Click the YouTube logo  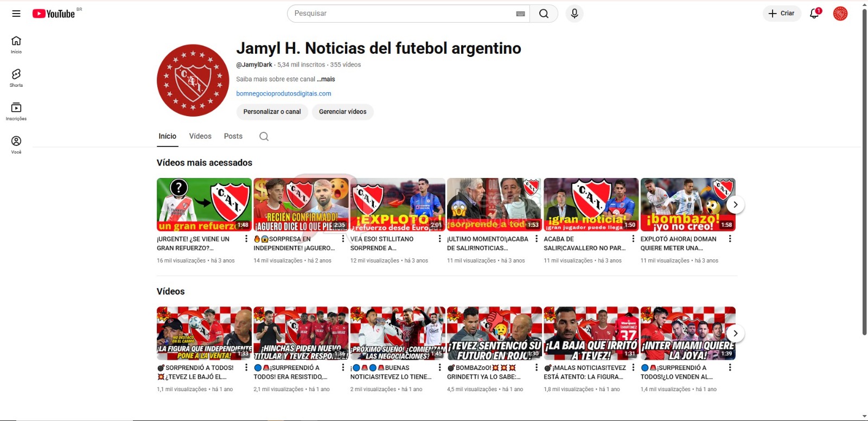[54, 14]
